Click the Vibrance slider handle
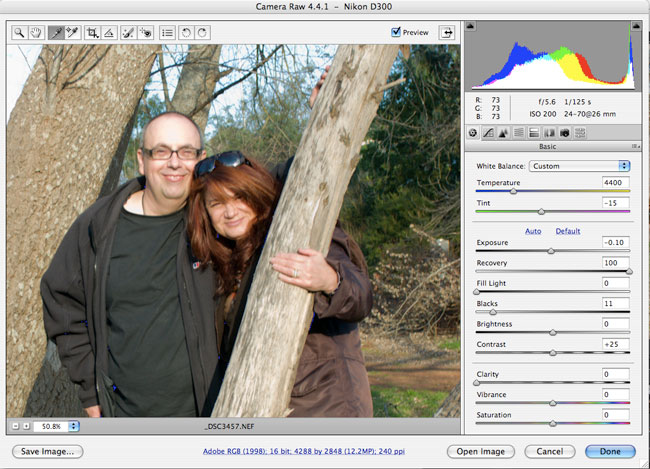 point(553,403)
